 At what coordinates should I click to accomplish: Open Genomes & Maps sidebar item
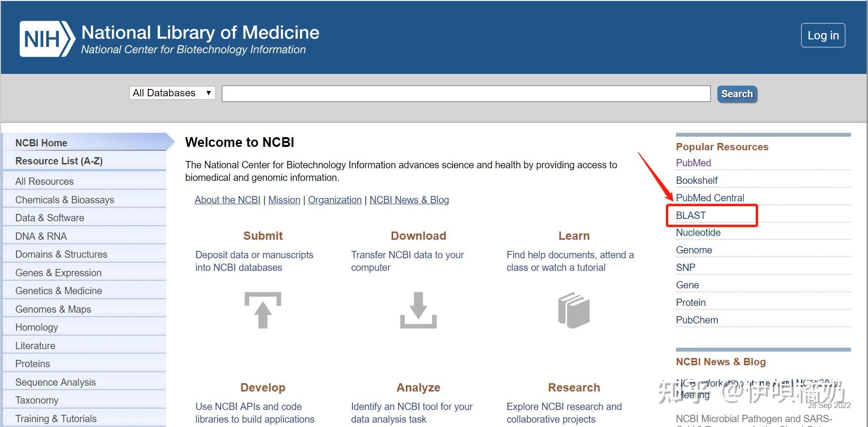click(53, 309)
